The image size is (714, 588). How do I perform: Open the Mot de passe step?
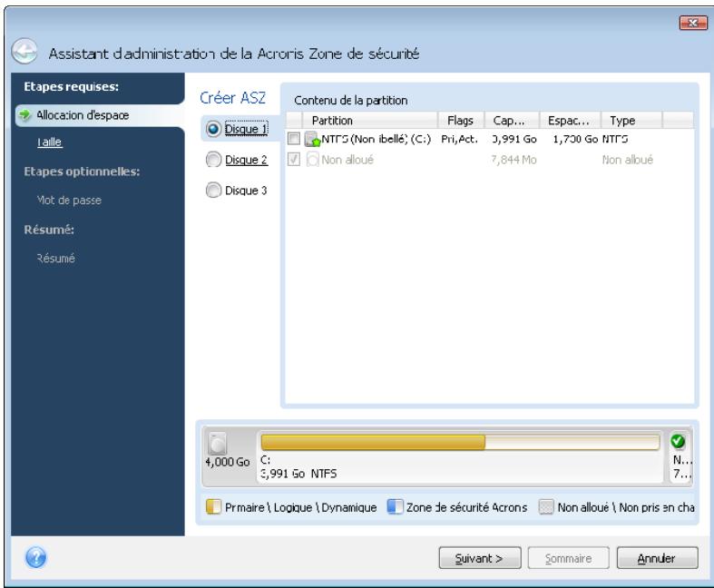(69, 201)
